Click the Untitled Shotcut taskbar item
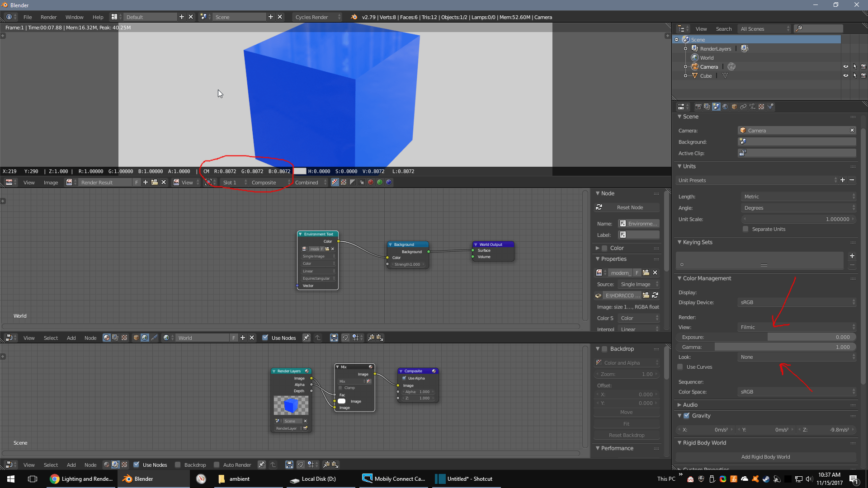The height and width of the screenshot is (488, 868). (466, 479)
